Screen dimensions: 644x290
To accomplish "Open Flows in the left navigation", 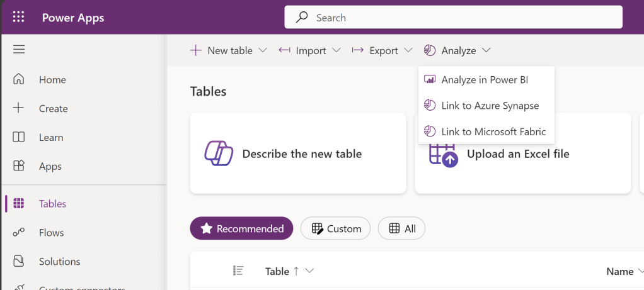I will [51, 233].
